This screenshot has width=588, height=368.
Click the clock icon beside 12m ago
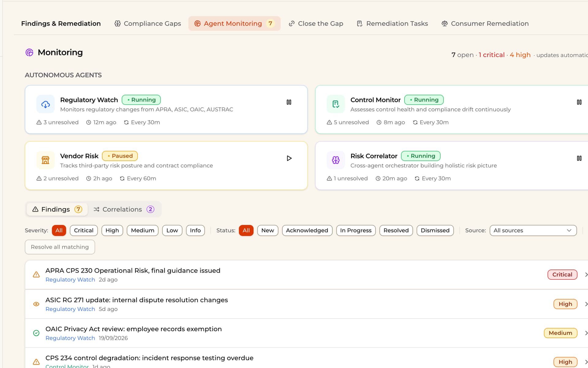tap(89, 122)
